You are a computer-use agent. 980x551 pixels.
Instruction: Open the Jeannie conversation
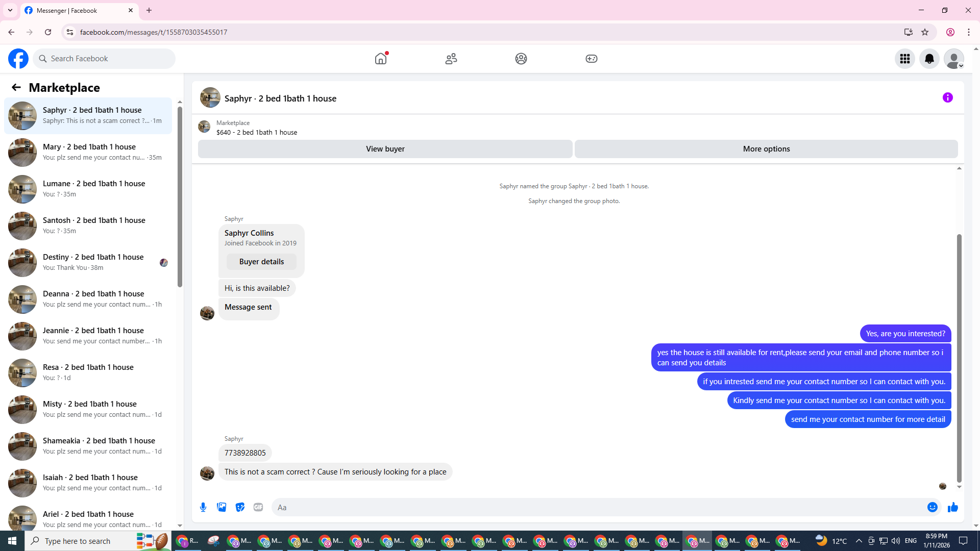pos(88,336)
